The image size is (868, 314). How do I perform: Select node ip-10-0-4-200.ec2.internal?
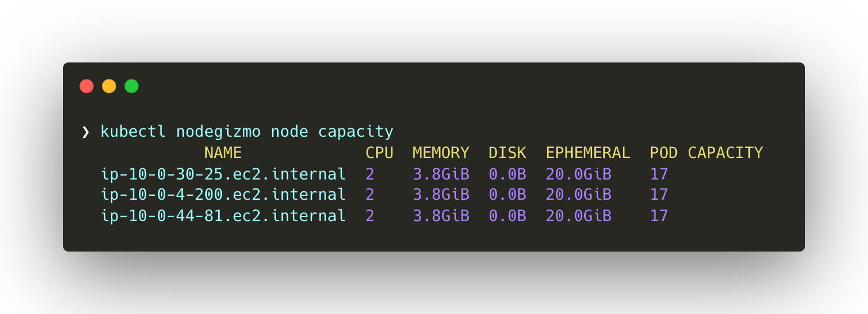point(223,195)
